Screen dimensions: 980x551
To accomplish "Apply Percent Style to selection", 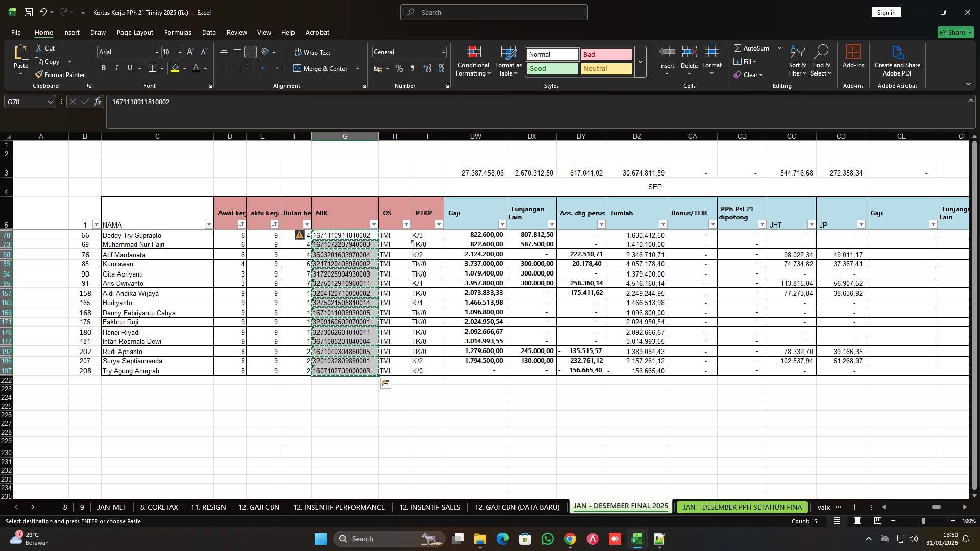I will (x=399, y=68).
